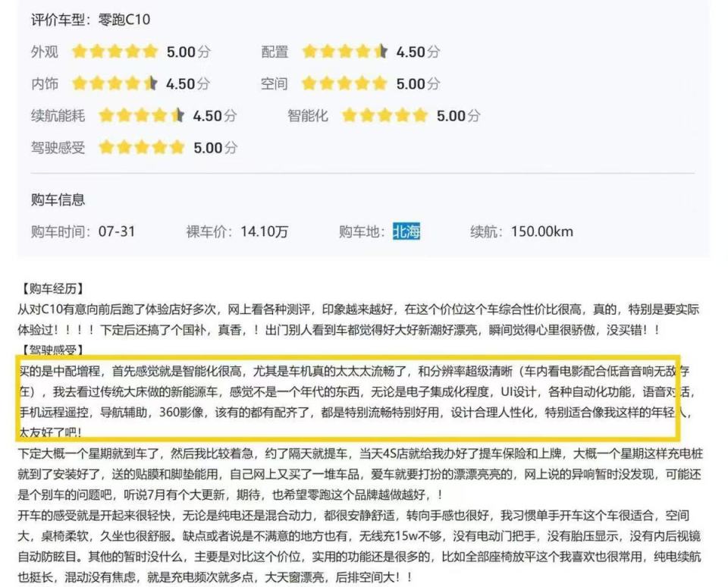Click the 空间 score 5.00分
Screen dimensions: 728x587
[x=418, y=83]
